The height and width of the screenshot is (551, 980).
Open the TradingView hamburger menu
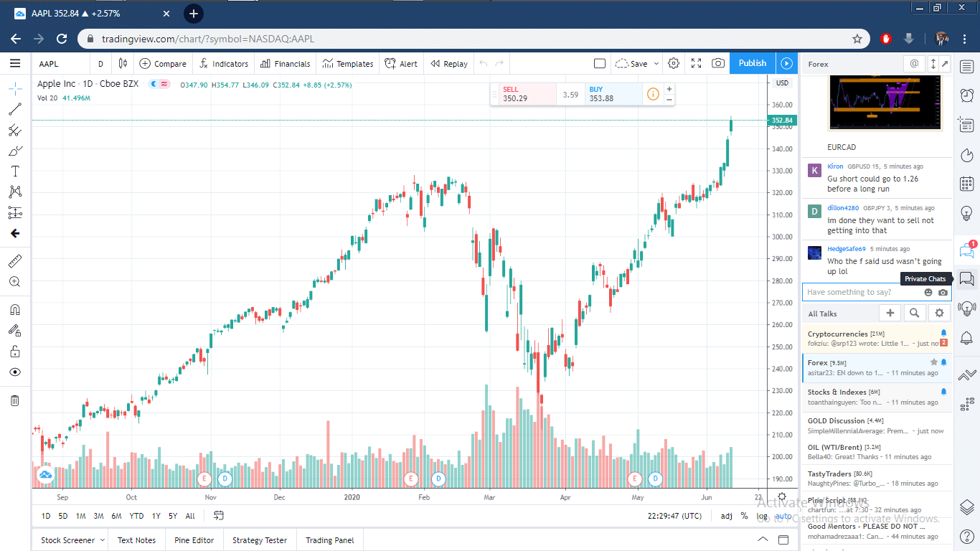tap(15, 63)
